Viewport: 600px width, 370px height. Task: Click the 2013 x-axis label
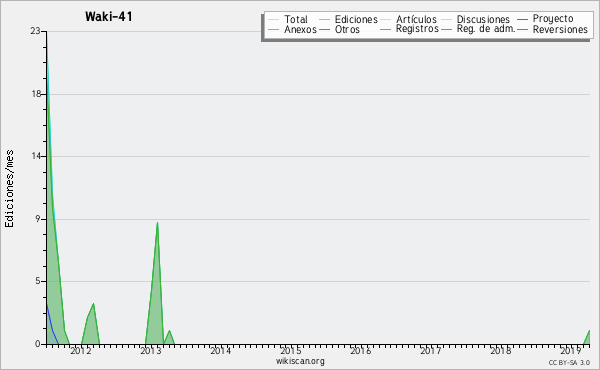click(x=151, y=351)
